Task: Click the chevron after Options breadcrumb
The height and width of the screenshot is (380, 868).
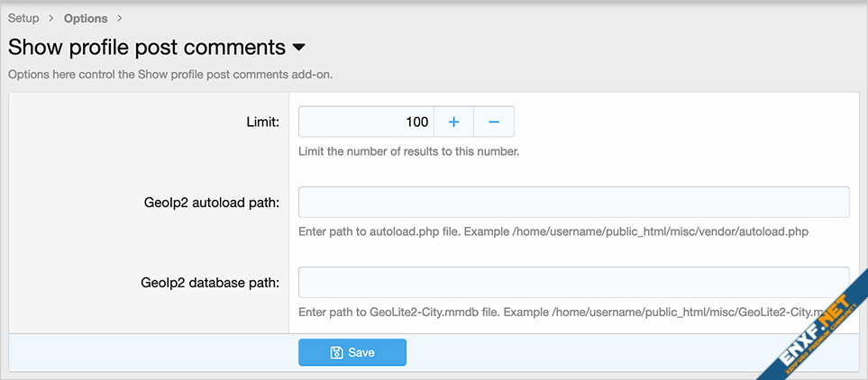Action: click(x=120, y=18)
